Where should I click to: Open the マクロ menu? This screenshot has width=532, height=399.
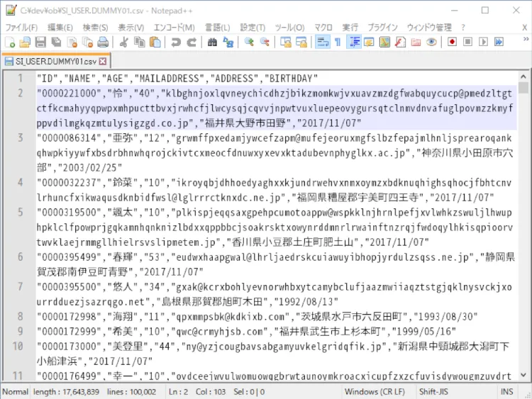(x=323, y=28)
